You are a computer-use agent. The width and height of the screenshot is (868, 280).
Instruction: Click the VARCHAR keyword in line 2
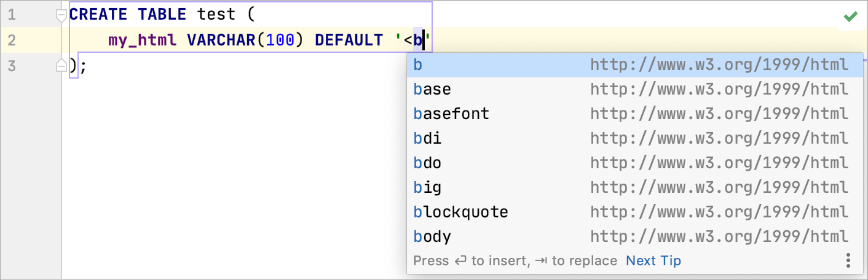(x=221, y=41)
